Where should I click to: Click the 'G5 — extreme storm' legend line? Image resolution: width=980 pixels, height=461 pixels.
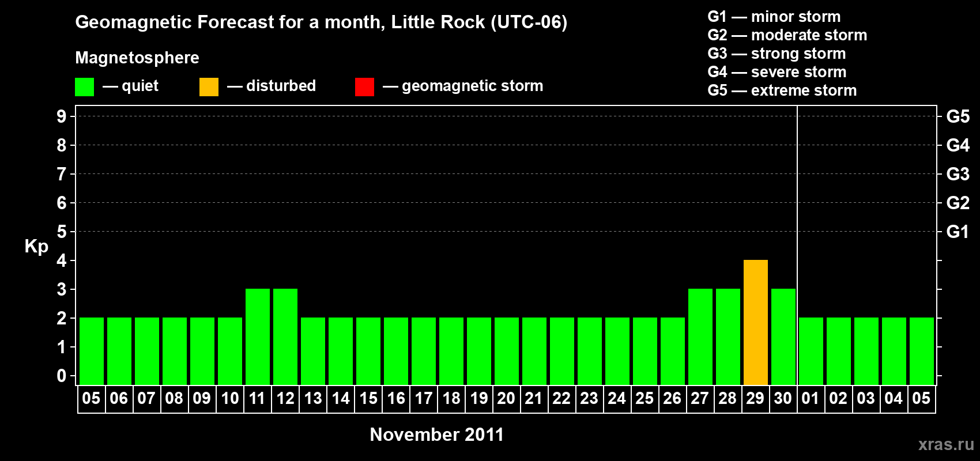tap(782, 90)
